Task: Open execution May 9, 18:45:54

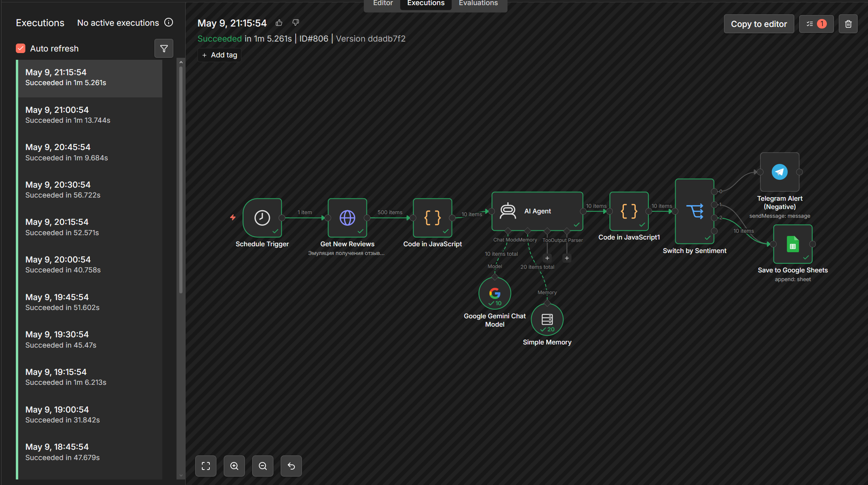Action: pos(89,453)
